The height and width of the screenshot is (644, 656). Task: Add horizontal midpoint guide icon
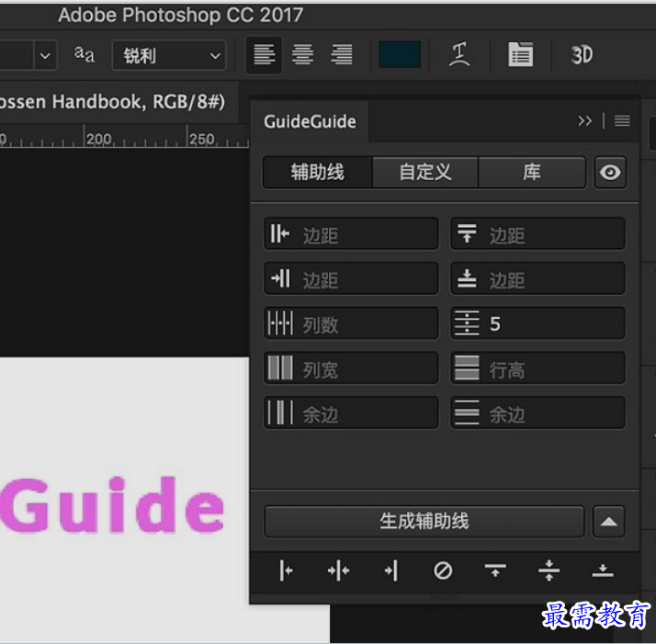point(549,571)
